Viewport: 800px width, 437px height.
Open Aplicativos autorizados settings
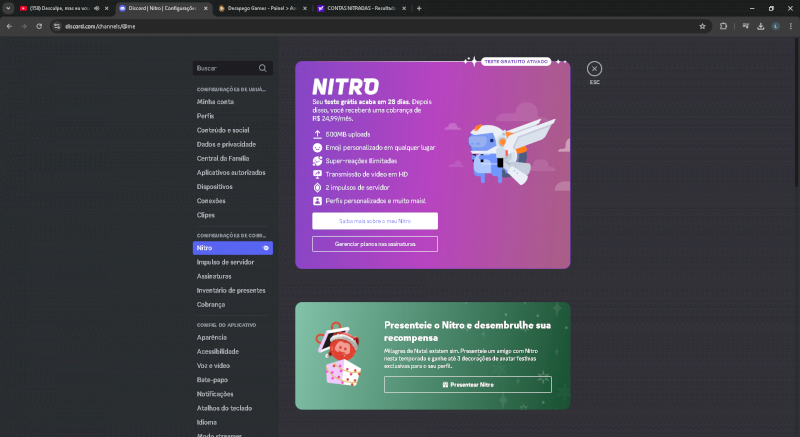pyautogui.click(x=233, y=172)
